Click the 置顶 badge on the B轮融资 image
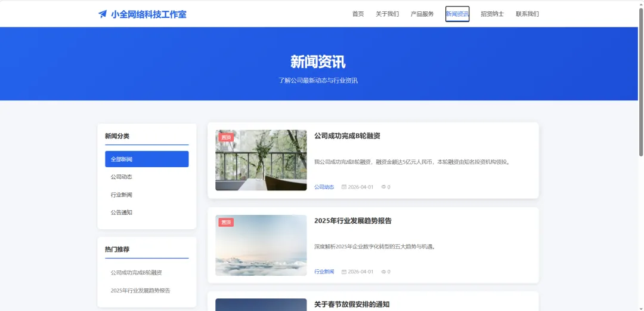 tap(226, 137)
